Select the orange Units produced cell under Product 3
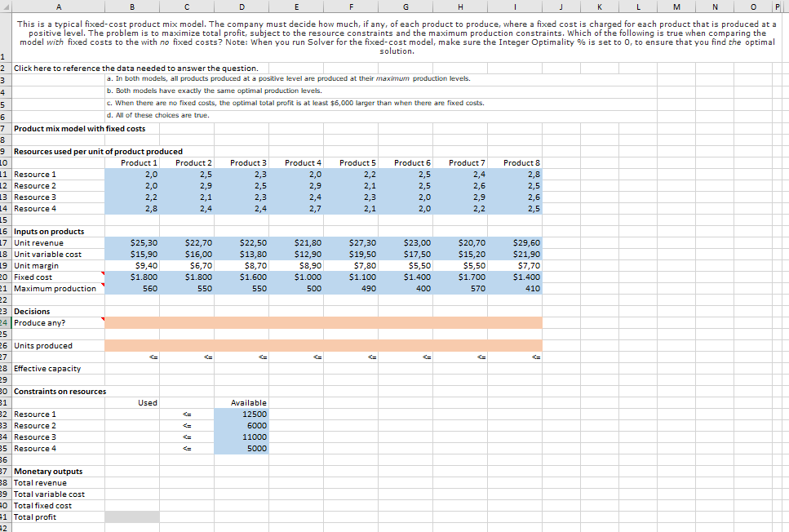The image size is (789, 532). pyautogui.click(x=240, y=345)
